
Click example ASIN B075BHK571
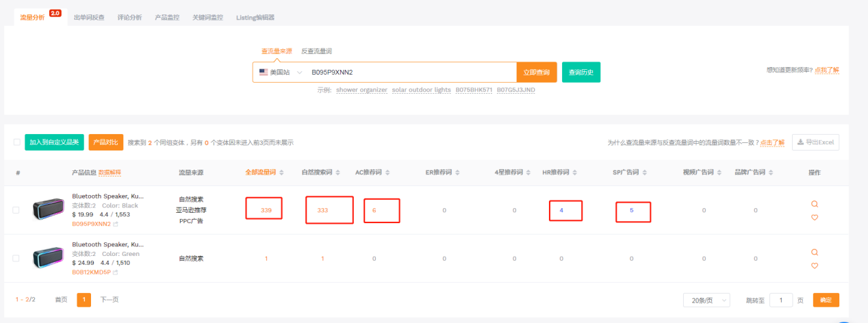click(474, 90)
